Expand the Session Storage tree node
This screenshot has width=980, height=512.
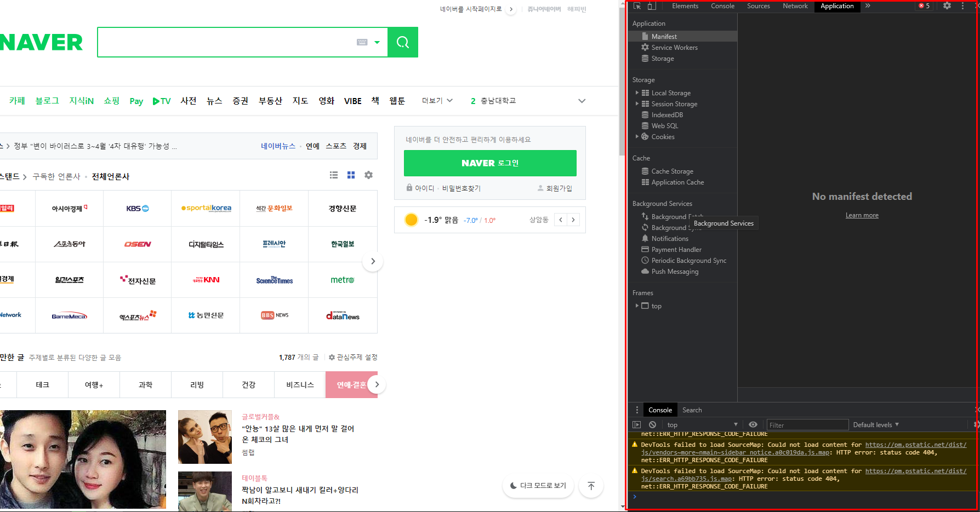coord(637,104)
